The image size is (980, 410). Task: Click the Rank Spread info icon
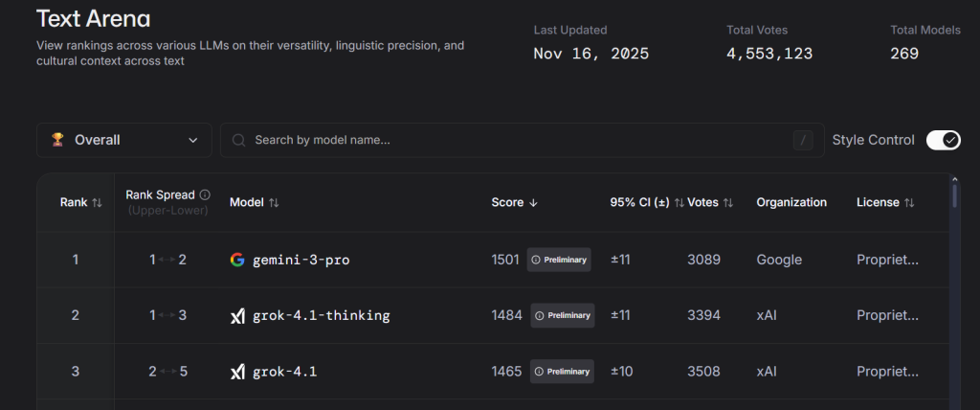coord(205,194)
